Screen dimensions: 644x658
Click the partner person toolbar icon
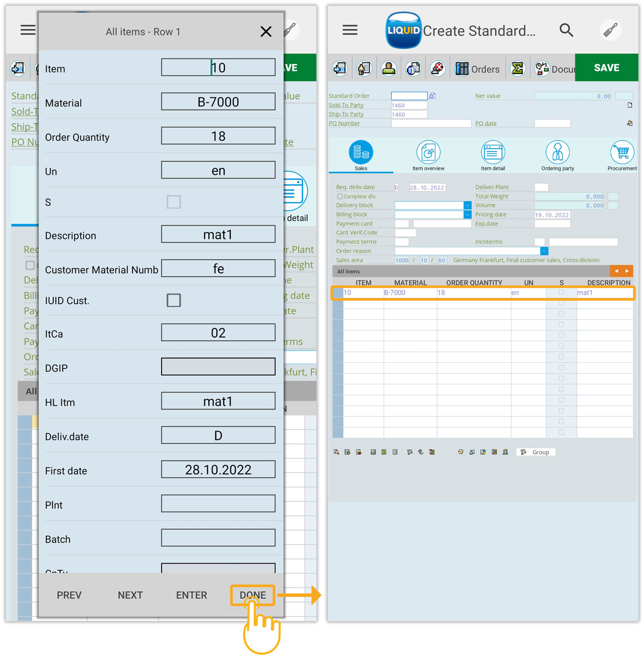point(389,69)
